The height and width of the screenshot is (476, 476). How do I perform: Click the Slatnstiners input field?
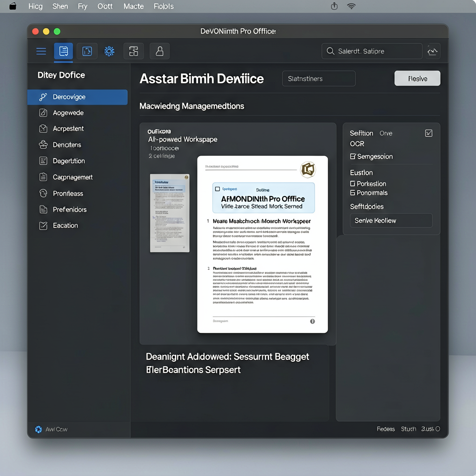(319, 79)
